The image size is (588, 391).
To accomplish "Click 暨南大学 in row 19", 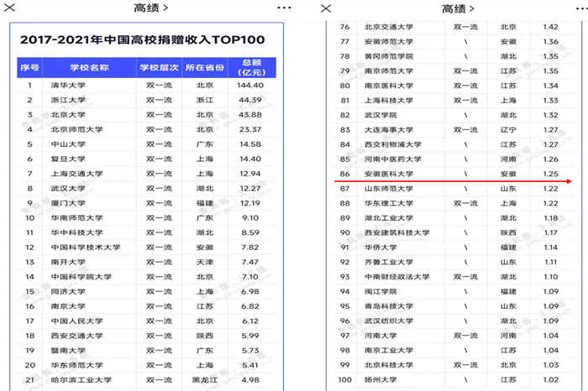I will (x=68, y=350).
